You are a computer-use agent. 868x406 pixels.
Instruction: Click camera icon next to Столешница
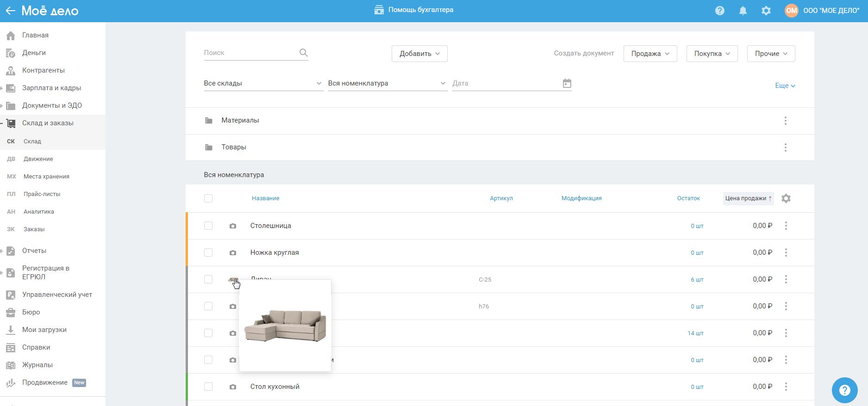pos(233,226)
